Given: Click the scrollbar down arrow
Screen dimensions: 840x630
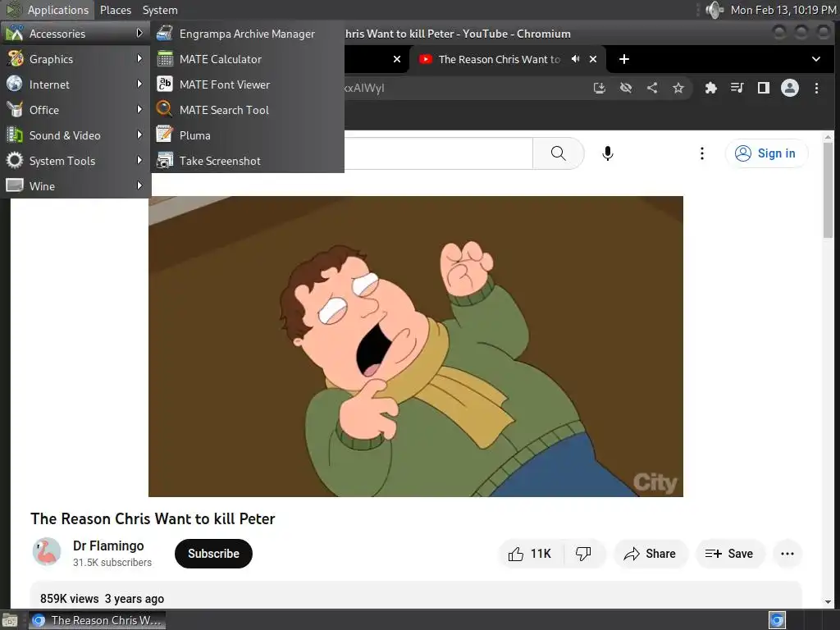Looking at the screenshot, I should click(x=829, y=603).
